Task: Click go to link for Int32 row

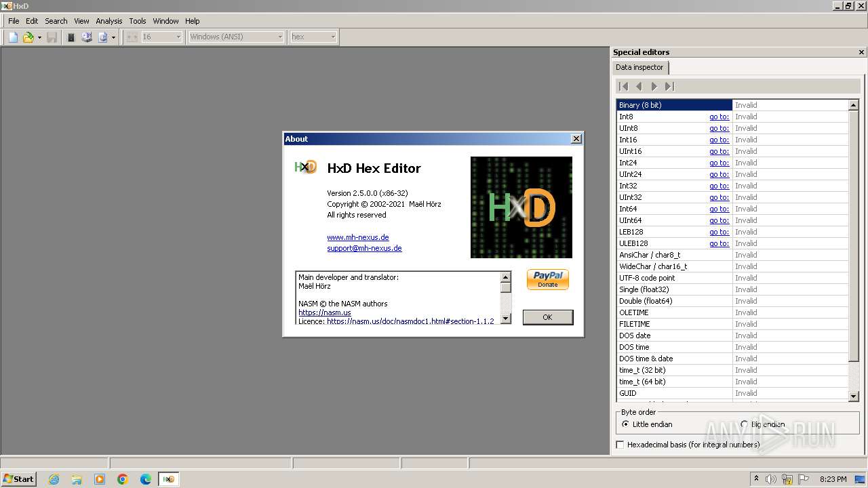Action: click(x=719, y=186)
